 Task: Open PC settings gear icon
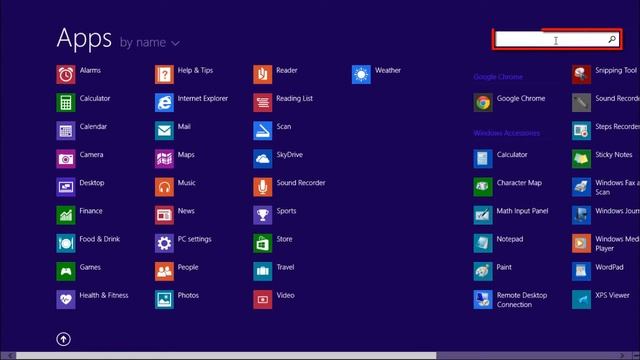pos(164,244)
